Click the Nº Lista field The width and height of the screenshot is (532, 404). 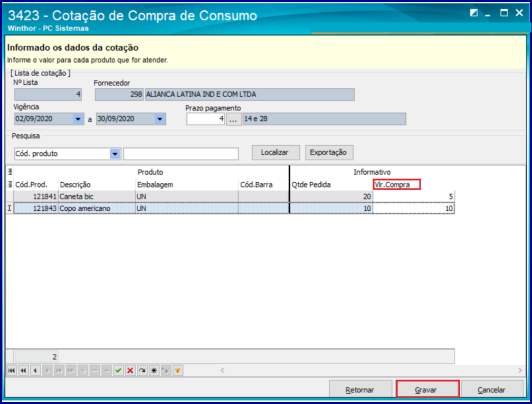48,94
